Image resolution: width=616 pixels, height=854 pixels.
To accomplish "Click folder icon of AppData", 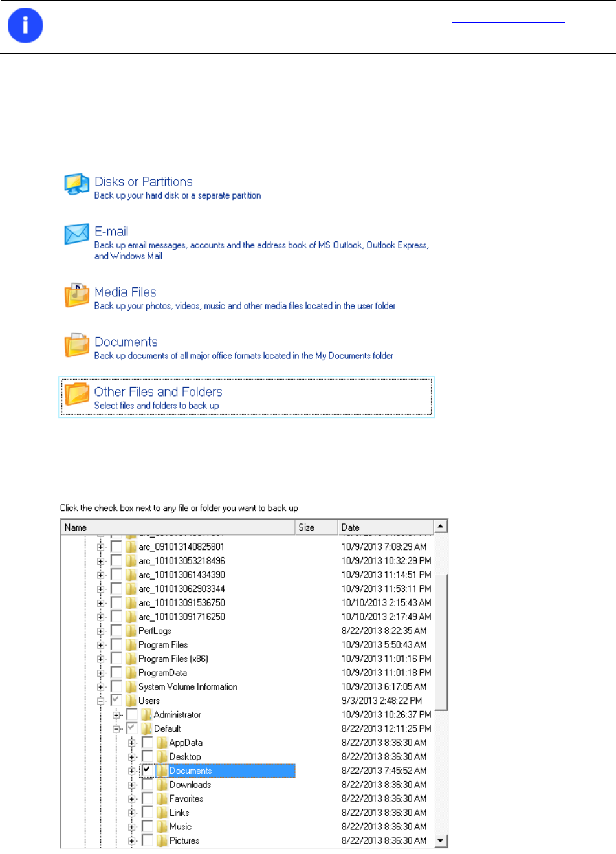I will tap(162, 743).
